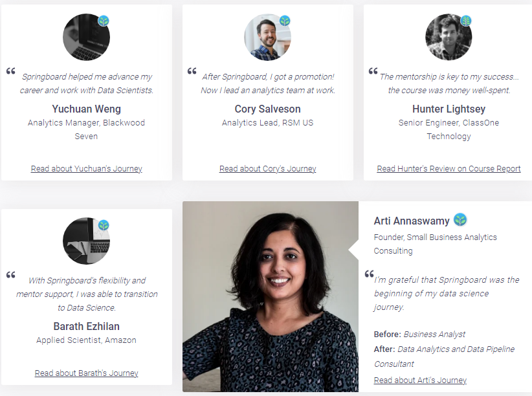Open Read about Cory's Journey link
Viewport: 532px width, 396px height.
(268, 169)
